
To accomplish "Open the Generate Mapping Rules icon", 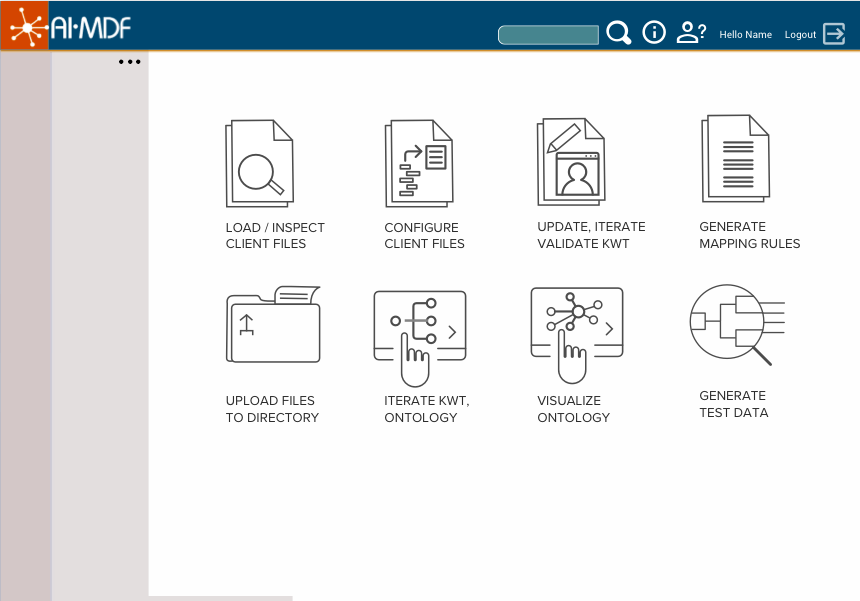I will [x=735, y=159].
